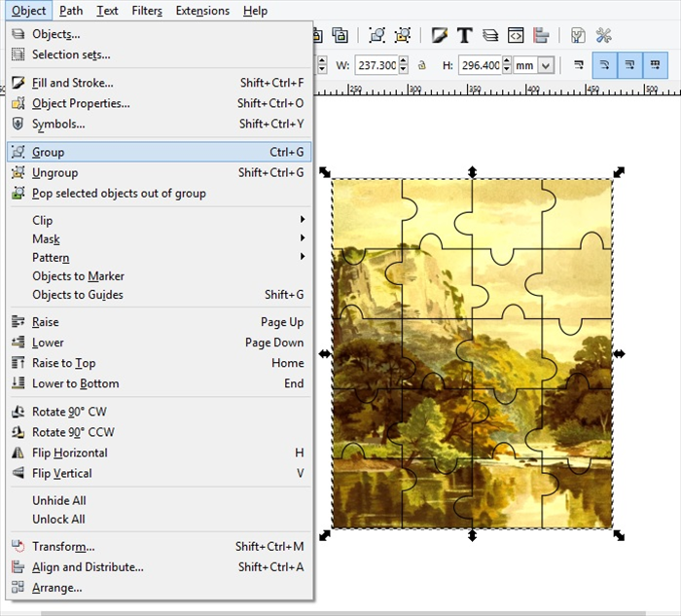This screenshot has height=616, width=681.
Task: Open the Help menu
Action: coord(255,11)
